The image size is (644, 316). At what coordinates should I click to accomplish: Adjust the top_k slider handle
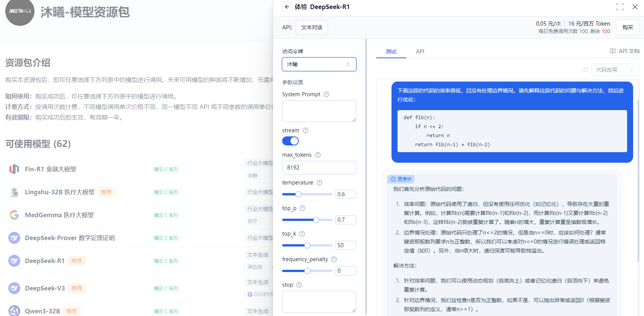[307, 245]
